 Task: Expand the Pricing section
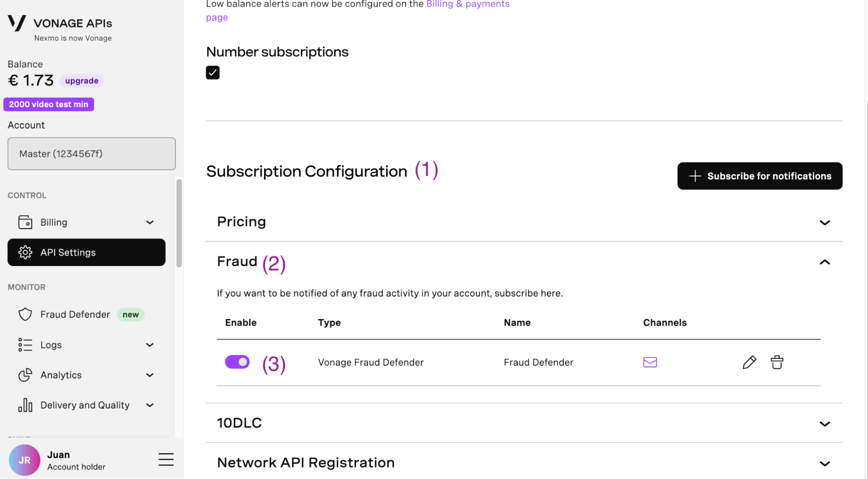click(x=824, y=222)
